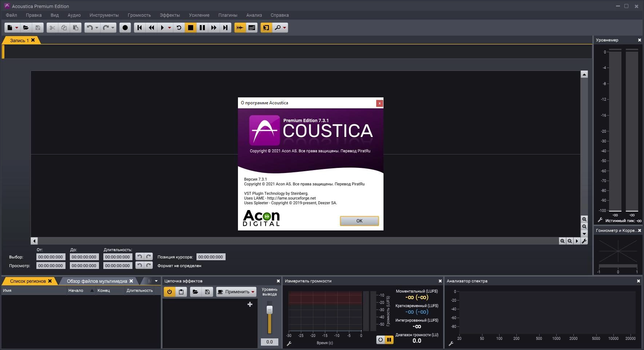Viewport: 644px width, 350px height.
Task: Open the Файл menu
Action: point(11,15)
